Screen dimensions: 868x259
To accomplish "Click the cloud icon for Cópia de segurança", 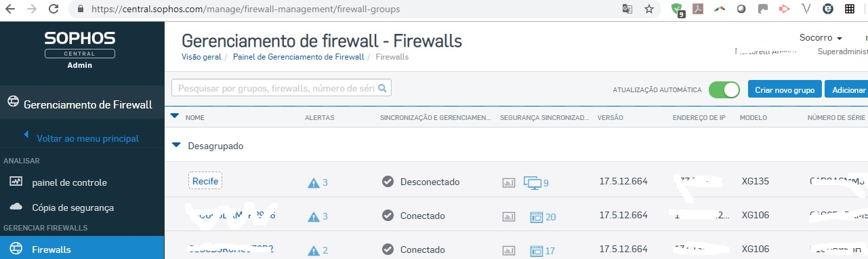I will point(17,207).
